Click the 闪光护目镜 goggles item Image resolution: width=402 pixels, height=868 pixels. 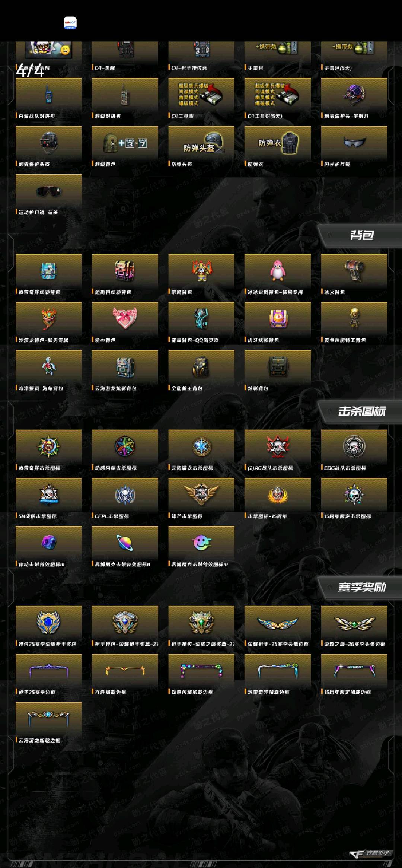coord(354,147)
